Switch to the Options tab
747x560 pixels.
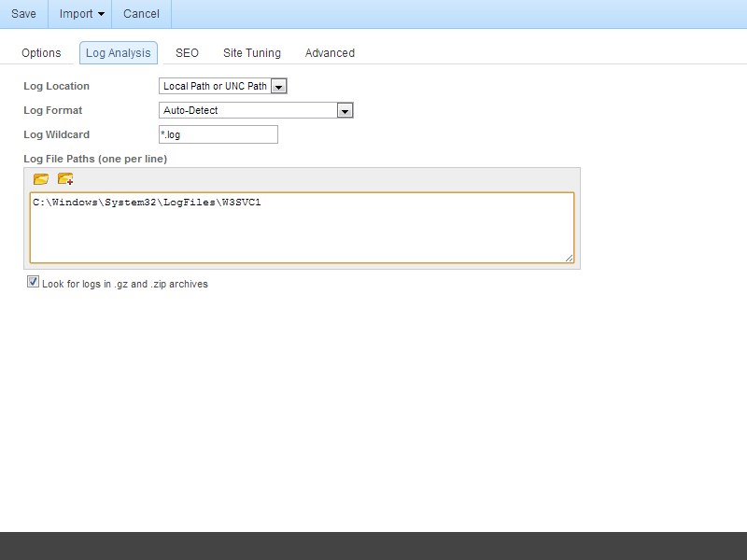[x=41, y=53]
